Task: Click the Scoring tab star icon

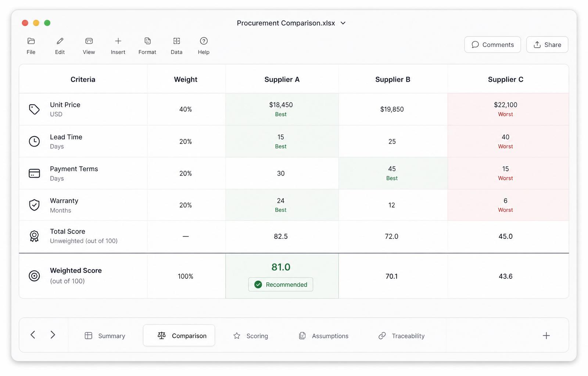Action: pos(237,336)
